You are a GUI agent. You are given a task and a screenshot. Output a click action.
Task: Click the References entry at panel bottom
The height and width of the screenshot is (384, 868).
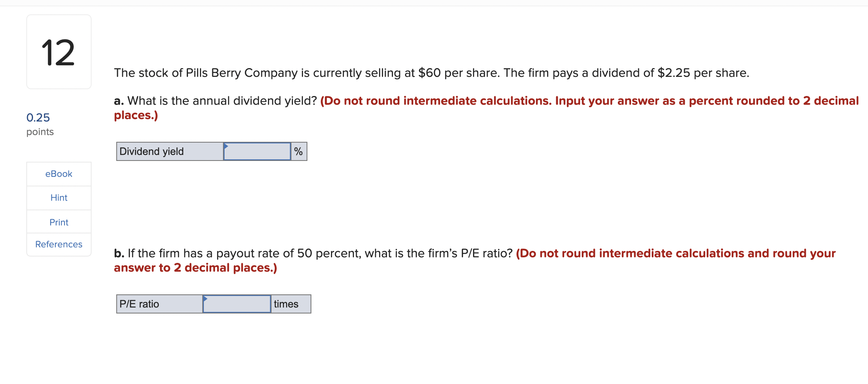point(59,244)
